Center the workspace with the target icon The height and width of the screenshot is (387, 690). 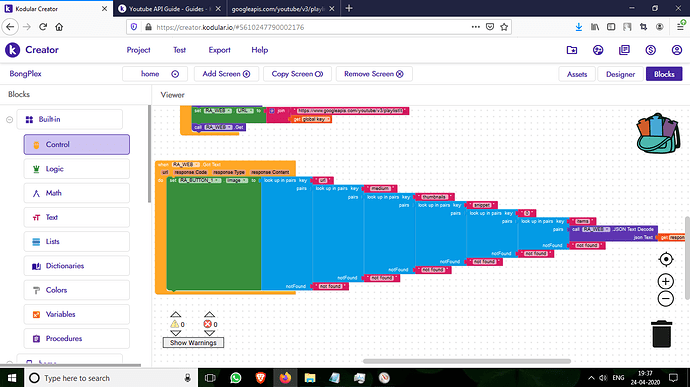666,259
